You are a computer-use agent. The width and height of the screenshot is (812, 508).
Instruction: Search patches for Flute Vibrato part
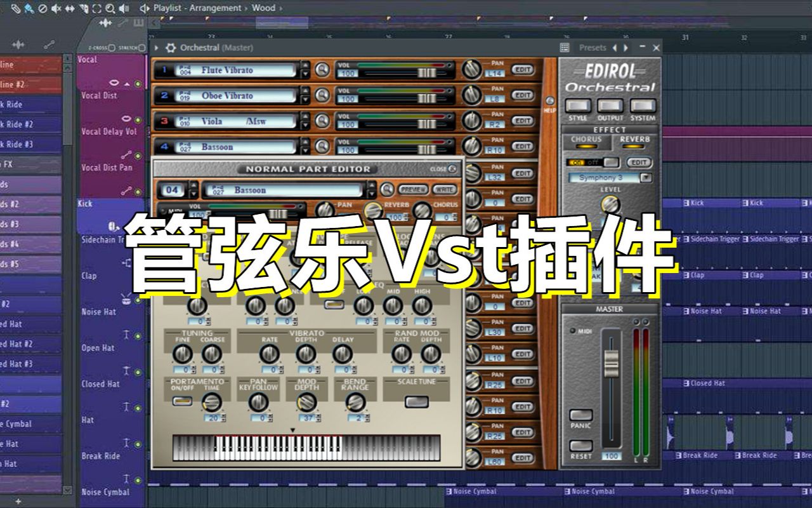click(x=323, y=70)
